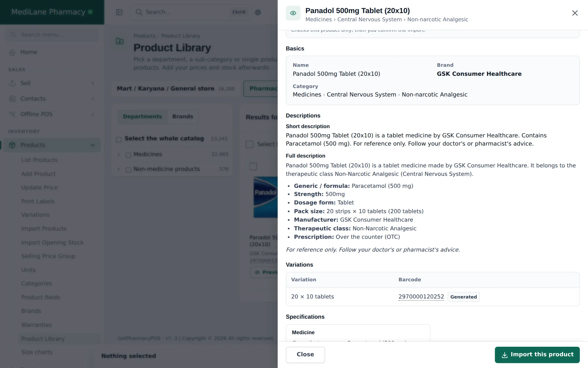The height and width of the screenshot is (368, 588).
Task: Tick the Panadol product card checkbox
Action: pos(253,166)
